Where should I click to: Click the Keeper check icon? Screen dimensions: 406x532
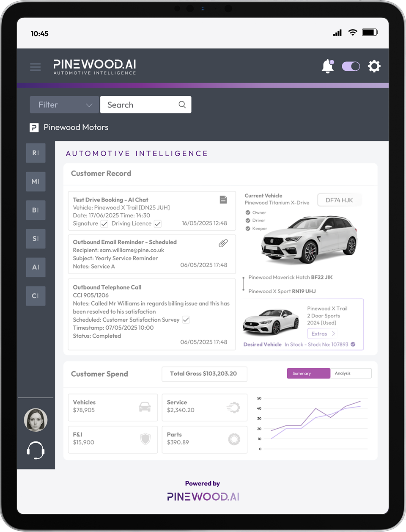tap(248, 229)
